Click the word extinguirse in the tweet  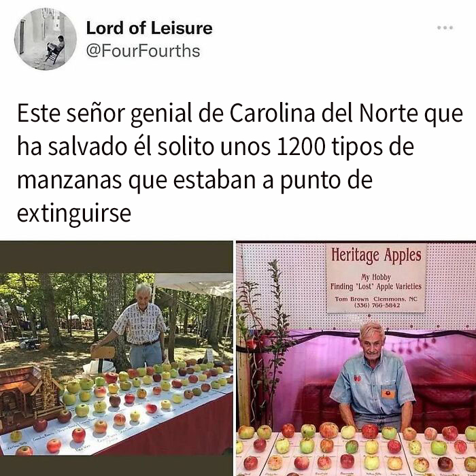(74, 213)
